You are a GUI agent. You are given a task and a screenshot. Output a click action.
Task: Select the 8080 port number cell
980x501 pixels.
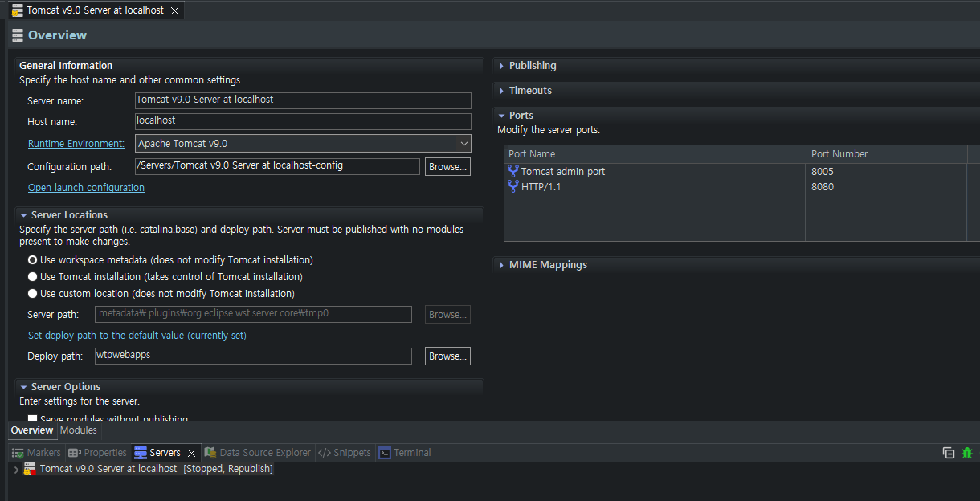coord(823,187)
